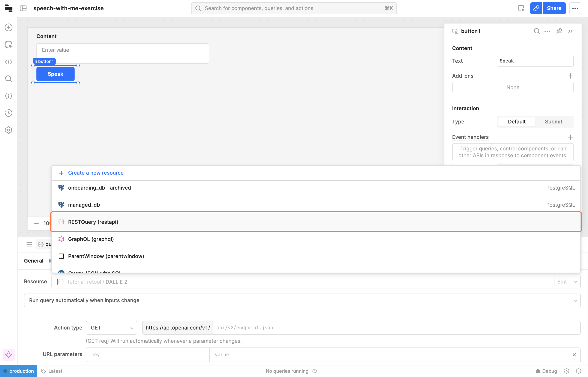This screenshot has height=377, width=588.
Task: Click the copy link icon beside Share
Action: pos(536,8)
